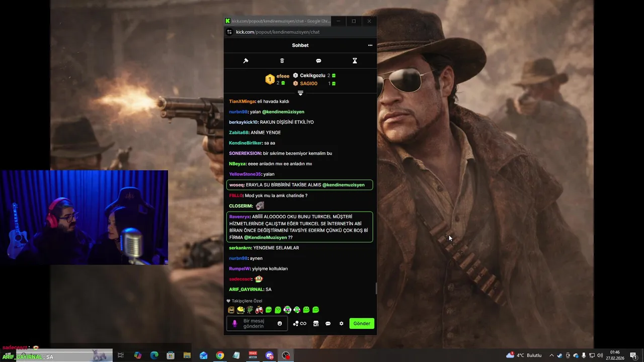Open the weather widget showing 4°C Bulutlu
This screenshot has height=362, width=644.
(x=524, y=355)
